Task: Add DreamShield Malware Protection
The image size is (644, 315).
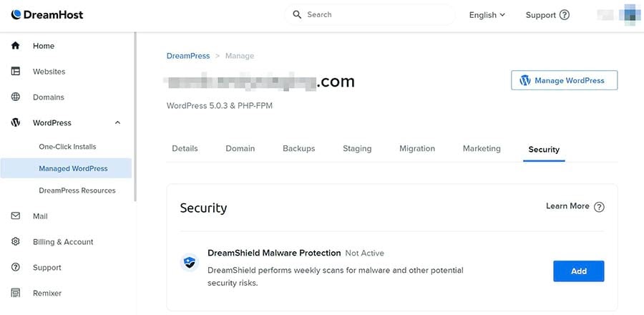Action: point(578,271)
